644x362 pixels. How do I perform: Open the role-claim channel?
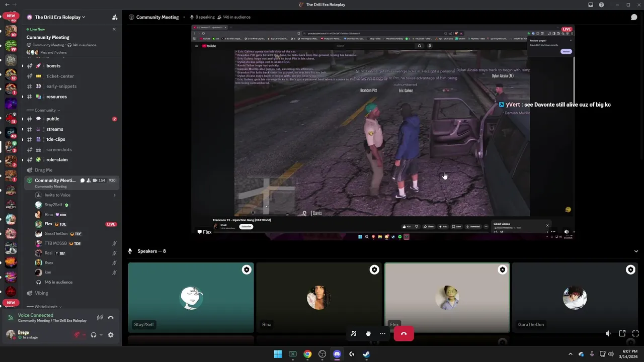(x=71, y=159)
